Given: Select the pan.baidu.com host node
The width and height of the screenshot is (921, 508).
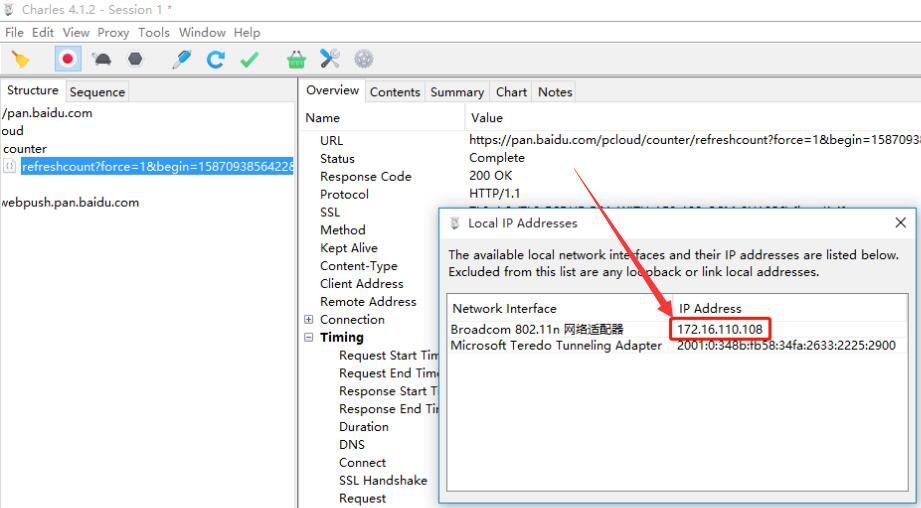Looking at the screenshot, I should click(x=47, y=113).
